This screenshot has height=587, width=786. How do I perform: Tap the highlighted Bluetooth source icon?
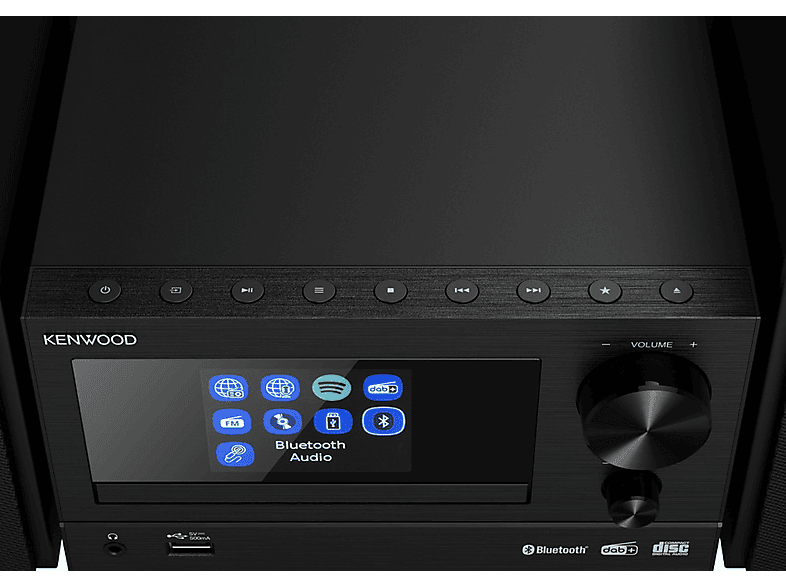[x=383, y=421]
